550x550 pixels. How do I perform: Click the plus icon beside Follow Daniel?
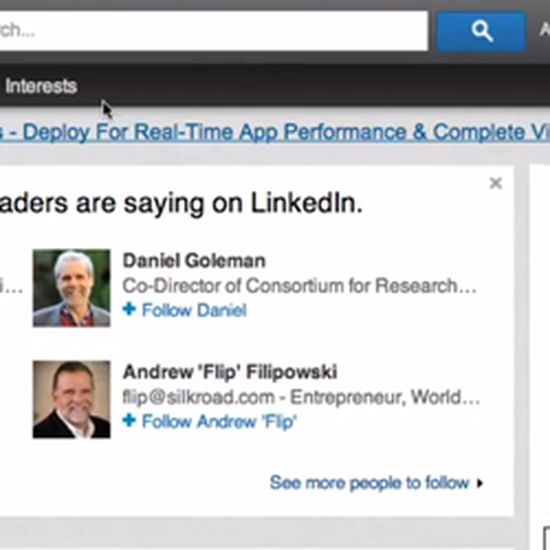[129, 309]
